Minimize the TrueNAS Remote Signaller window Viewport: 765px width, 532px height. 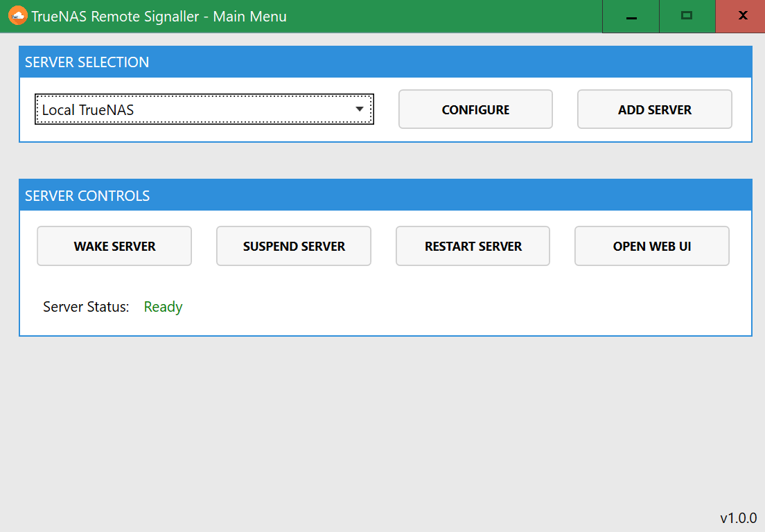631,17
